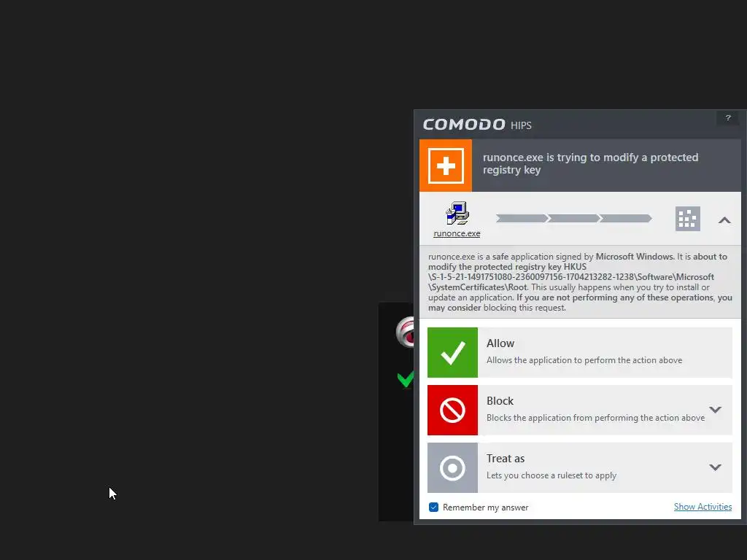
Task: Choose Treat as ruleset option
Action: (x=580, y=467)
